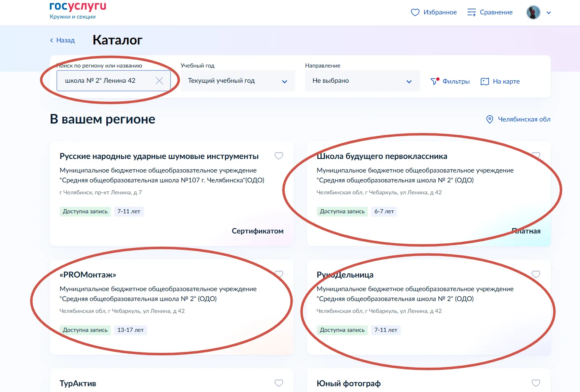
Task: Open the Сравнение comparison list icon
Action: click(x=472, y=12)
